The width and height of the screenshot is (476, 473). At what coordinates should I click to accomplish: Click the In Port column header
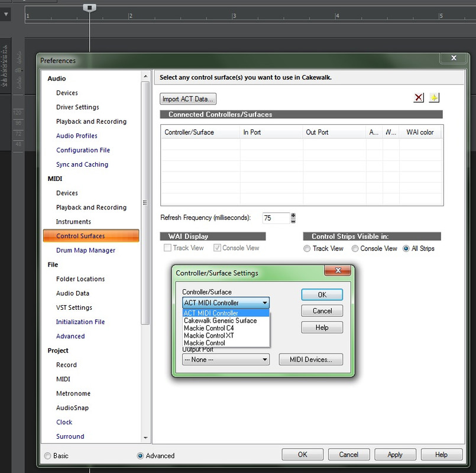click(x=271, y=132)
